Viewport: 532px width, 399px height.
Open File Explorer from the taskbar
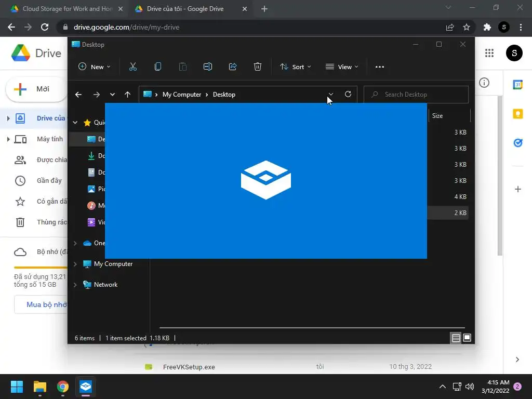point(39,387)
